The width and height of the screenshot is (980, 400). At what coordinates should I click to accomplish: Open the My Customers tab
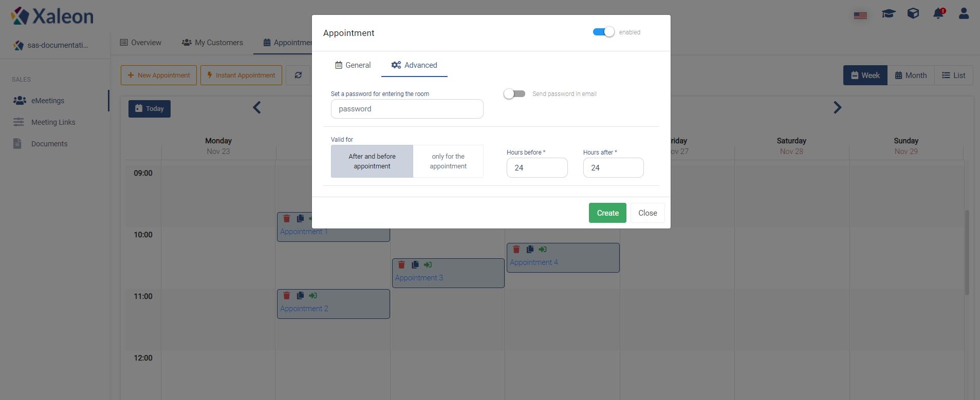[212, 43]
